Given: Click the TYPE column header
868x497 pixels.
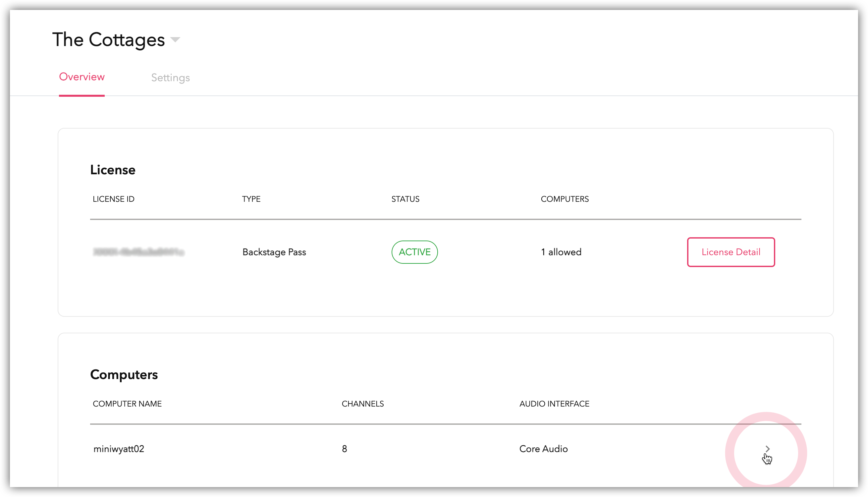Looking at the screenshot, I should [251, 199].
